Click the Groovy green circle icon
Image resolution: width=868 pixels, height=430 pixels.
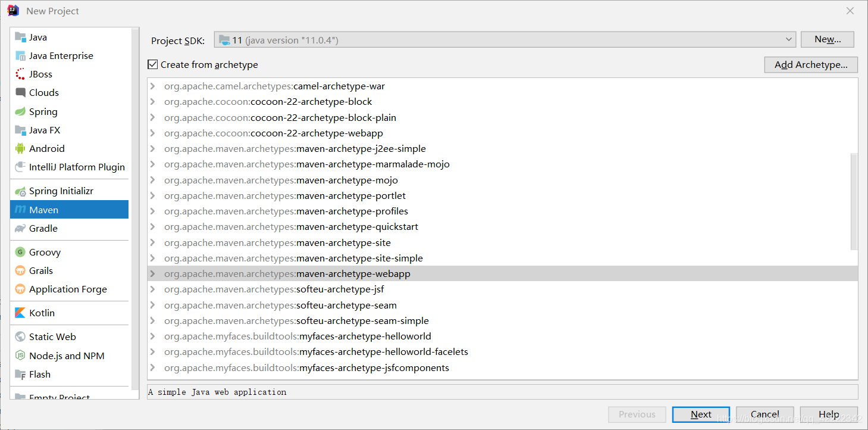[x=20, y=252]
